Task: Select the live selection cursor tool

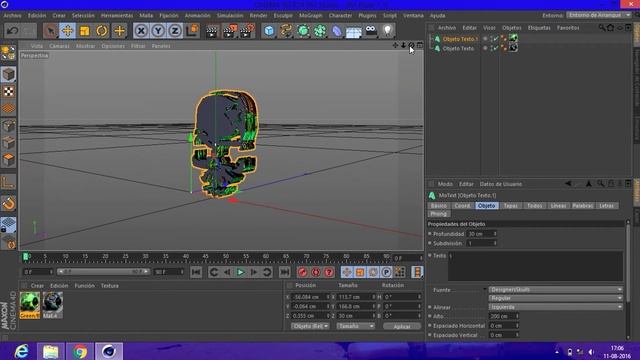Action: coord(50,31)
